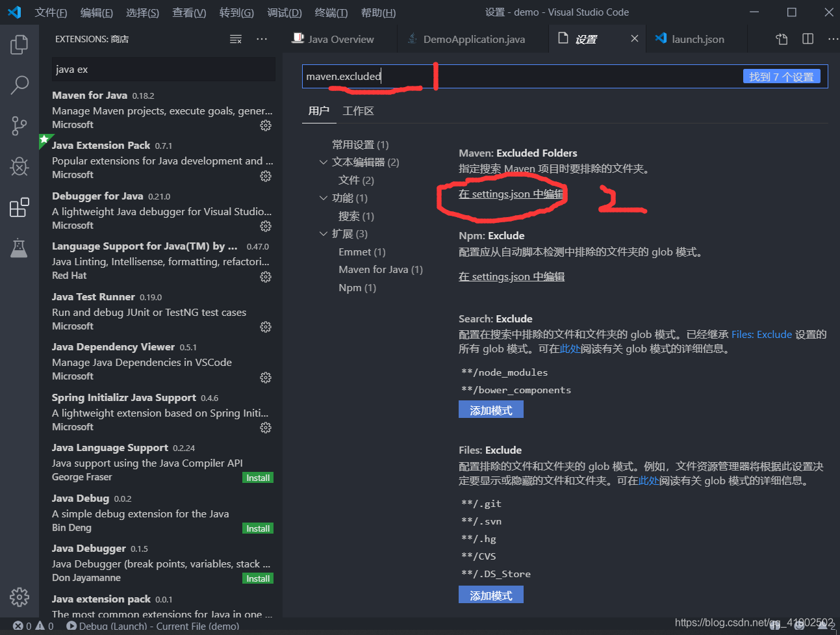The image size is (840, 635).
Task: Edit Npm Exclude in settings.json
Action: pyautogui.click(x=511, y=277)
